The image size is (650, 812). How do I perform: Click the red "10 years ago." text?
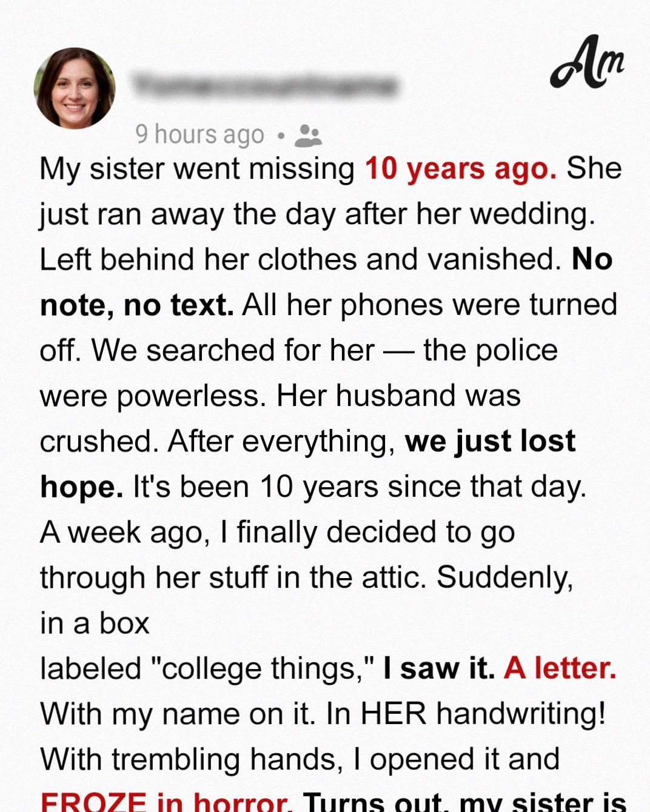461,169
